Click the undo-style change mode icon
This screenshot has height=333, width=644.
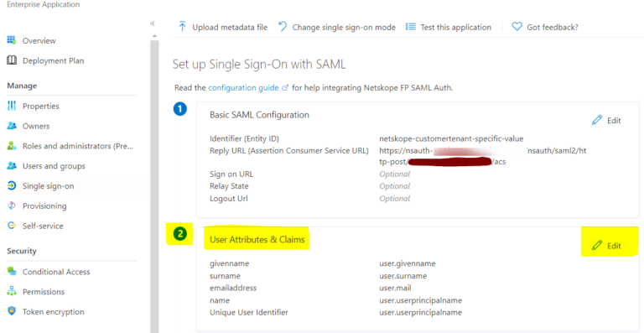tap(283, 27)
